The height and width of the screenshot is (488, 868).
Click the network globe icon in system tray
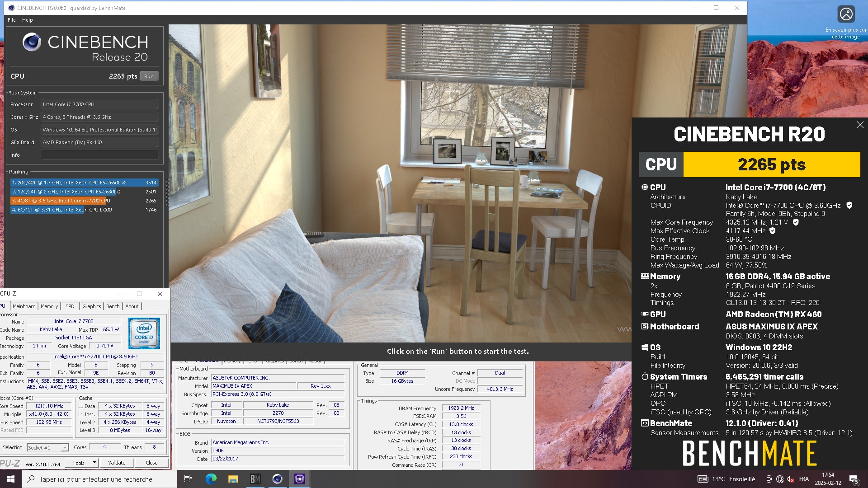pos(780,479)
